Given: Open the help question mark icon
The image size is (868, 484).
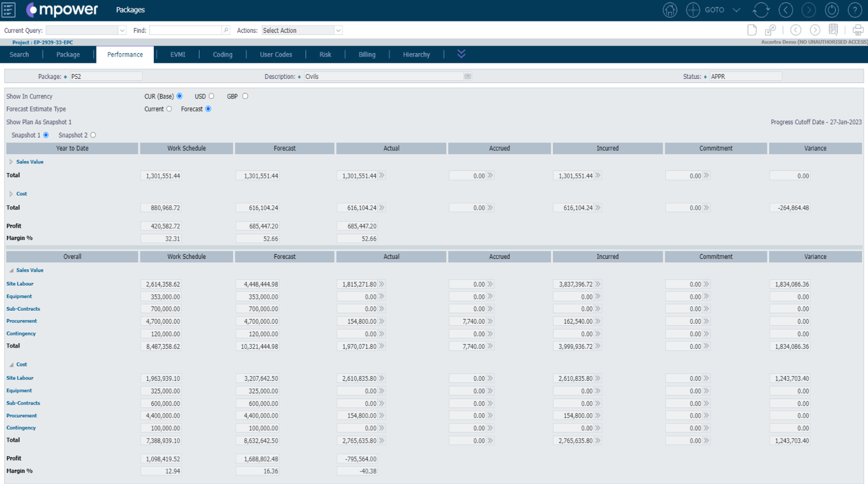Looking at the screenshot, I should [x=854, y=10].
